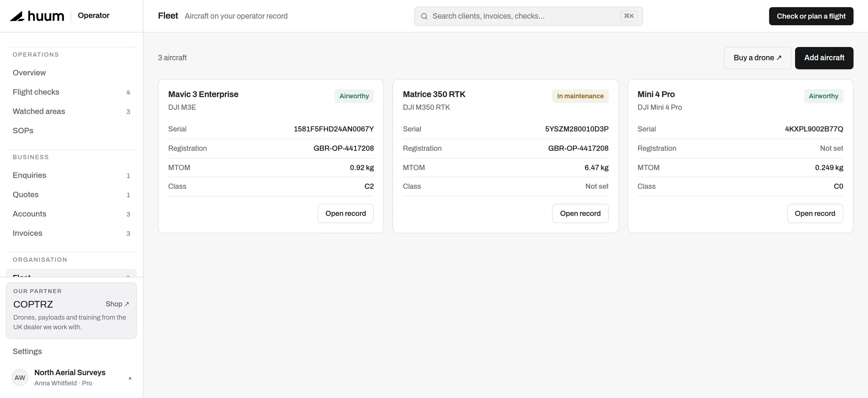Screen dimensions: 868x398
Task: Open record for Mini 4 Pro
Action: click(x=815, y=214)
